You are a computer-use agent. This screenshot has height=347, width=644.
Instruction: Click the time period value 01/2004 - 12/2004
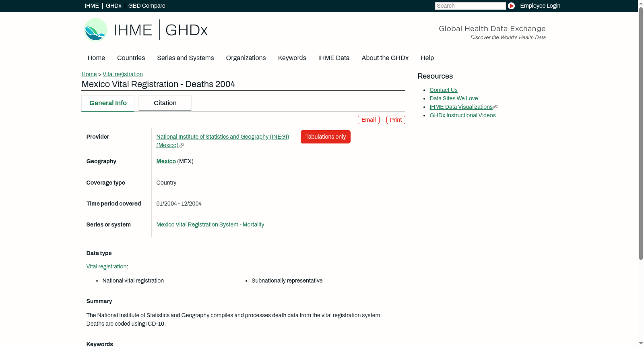179,204
